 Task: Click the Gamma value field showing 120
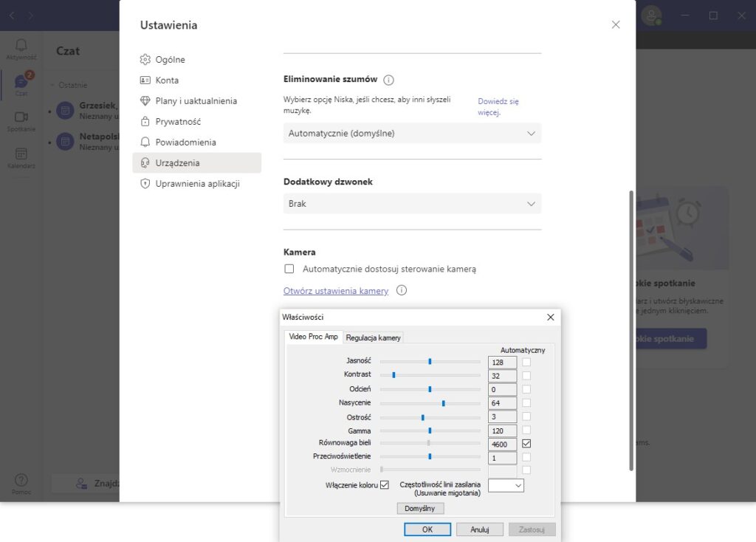pos(502,430)
